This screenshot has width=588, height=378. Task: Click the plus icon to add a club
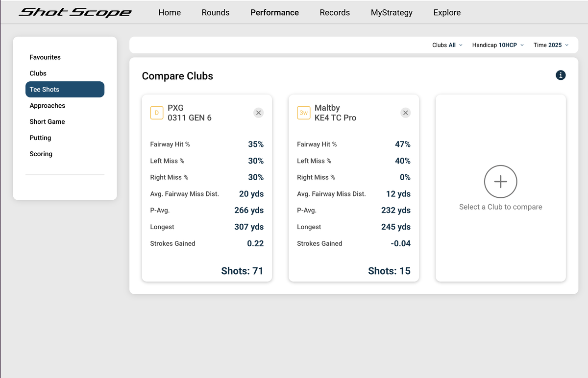500,182
